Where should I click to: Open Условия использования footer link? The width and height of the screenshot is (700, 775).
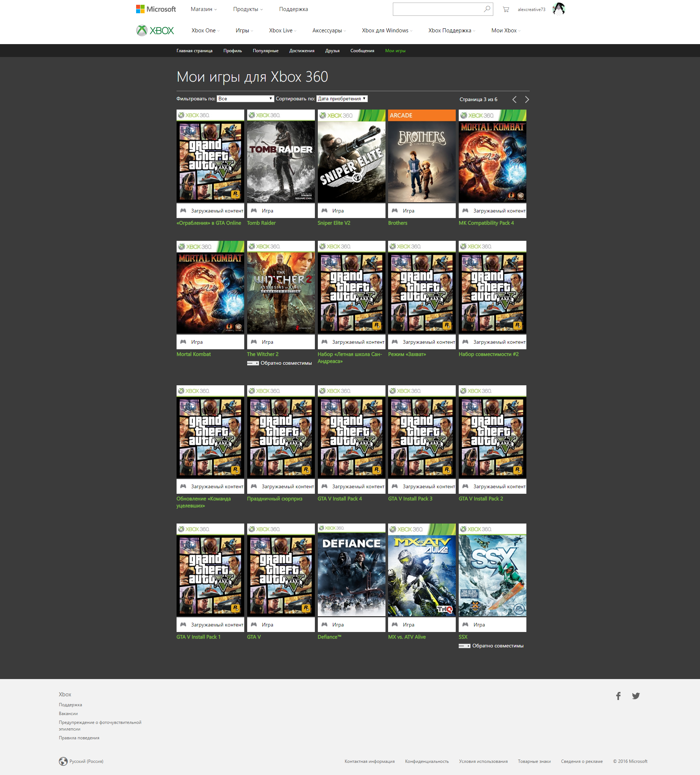pos(483,761)
